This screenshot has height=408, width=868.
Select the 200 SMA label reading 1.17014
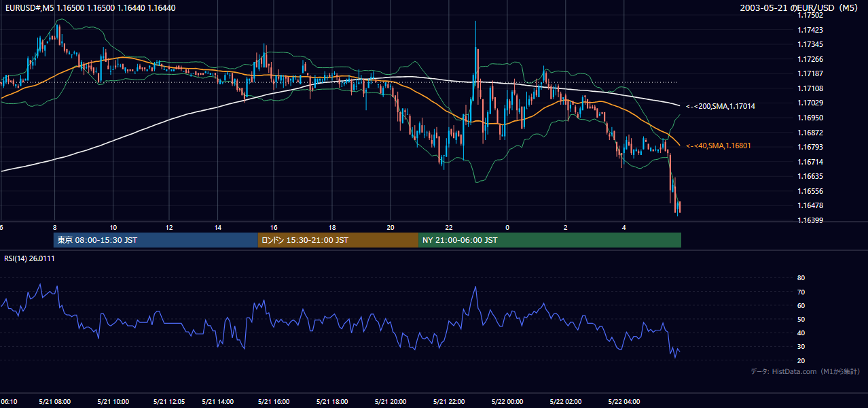point(721,106)
